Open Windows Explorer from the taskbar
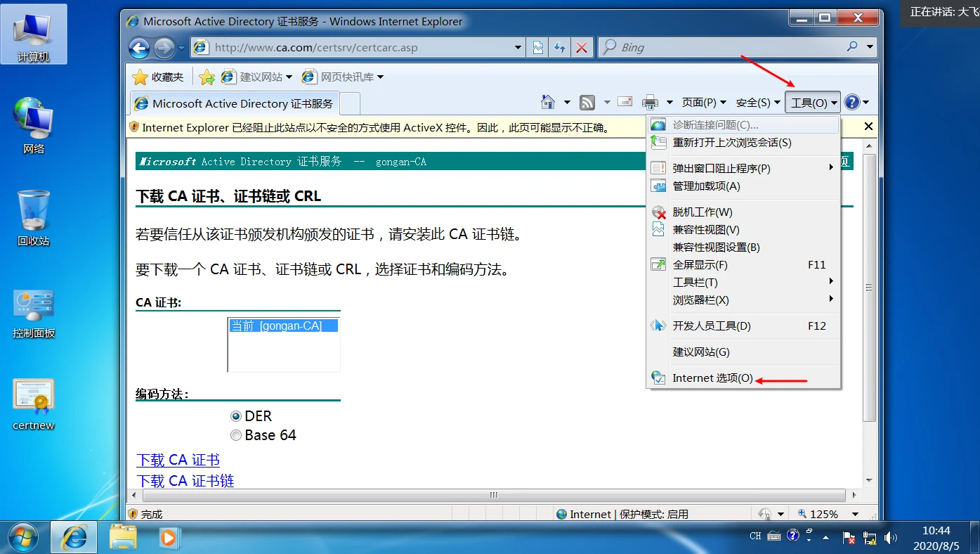The width and height of the screenshot is (980, 554). coord(123,538)
